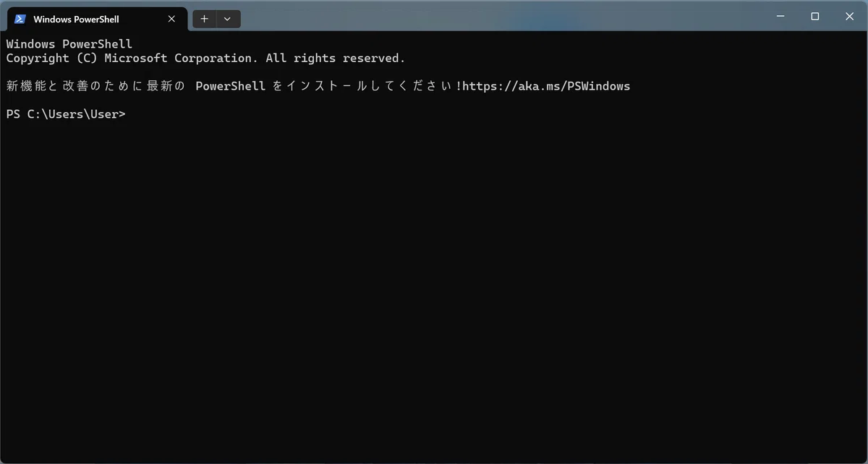The width and height of the screenshot is (868, 464).
Task: Minimize the terminal window
Action: pyautogui.click(x=780, y=16)
